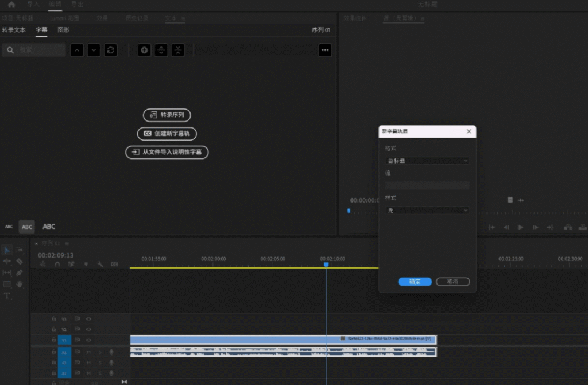
Task: Toggle timeline Snap magnet icon
Action: (x=57, y=265)
